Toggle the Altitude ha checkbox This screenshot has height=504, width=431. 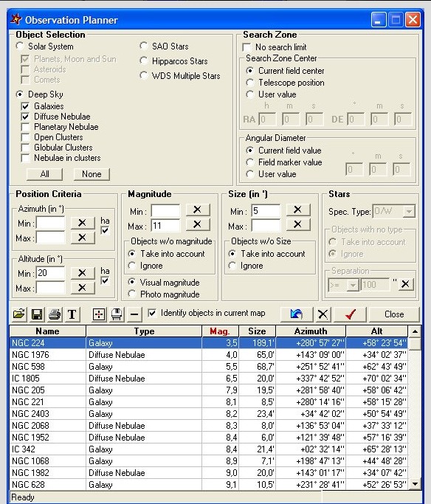pyautogui.click(x=105, y=280)
